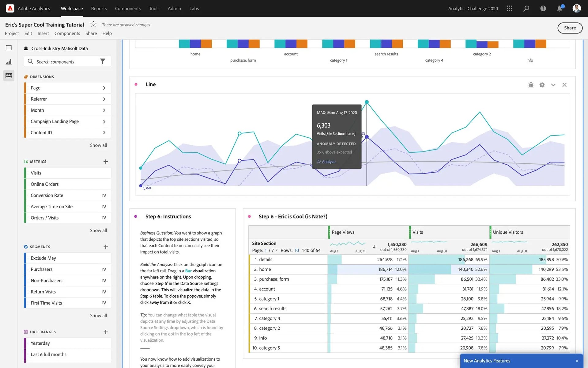Image resolution: width=588 pixels, height=368 pixels.
Task: Open the Insert menu
Action: [x=43, y=33]
